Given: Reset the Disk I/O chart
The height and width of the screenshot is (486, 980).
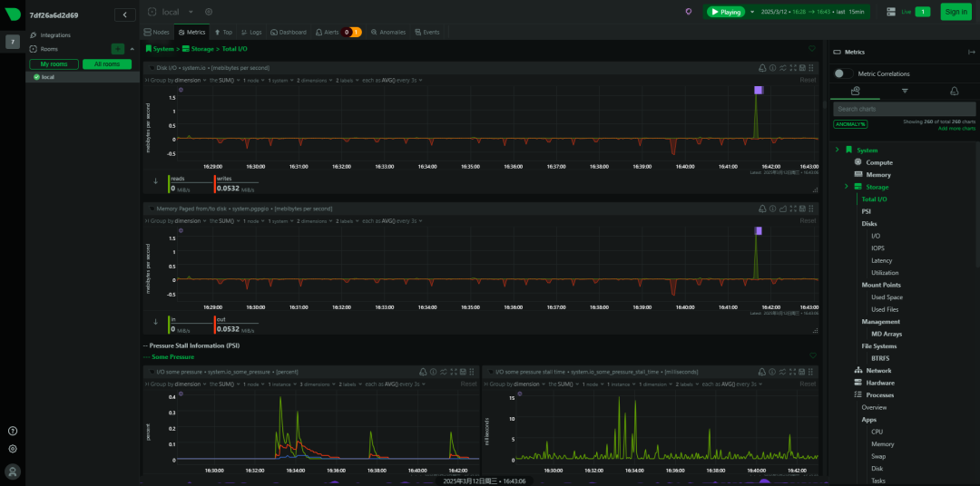Looking at the screenshot, I should [808, 80].
